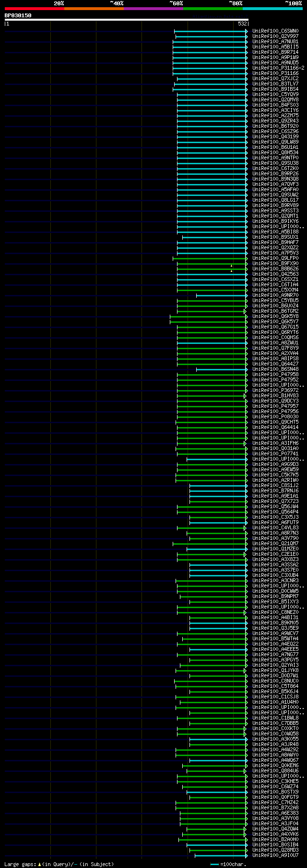Click hit label UniRef100_A2XVA4
The width and height of the screenshot is (307, 868).
(x=275, y=354)
